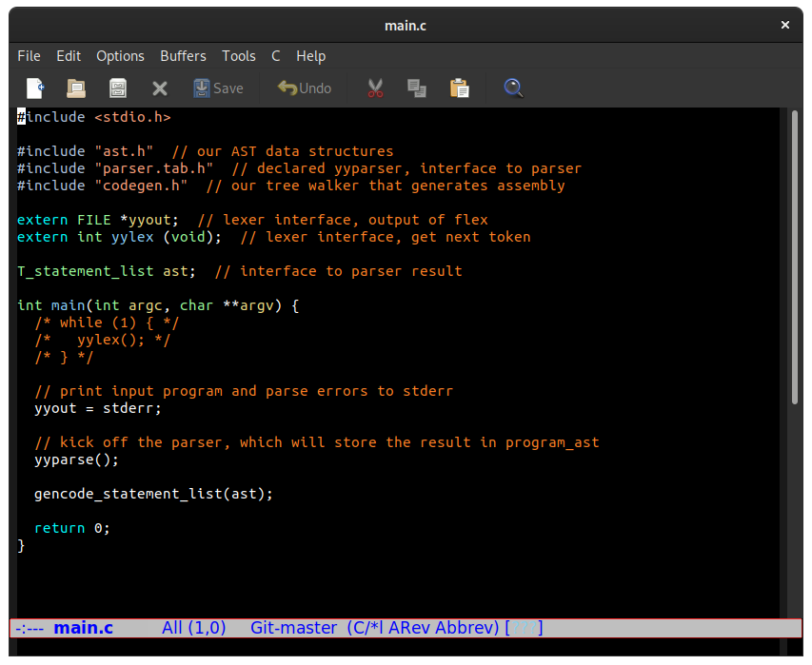Open a file with the folder icon
Viewport: 812px width, 665px height.
click(x=76, y=88)
